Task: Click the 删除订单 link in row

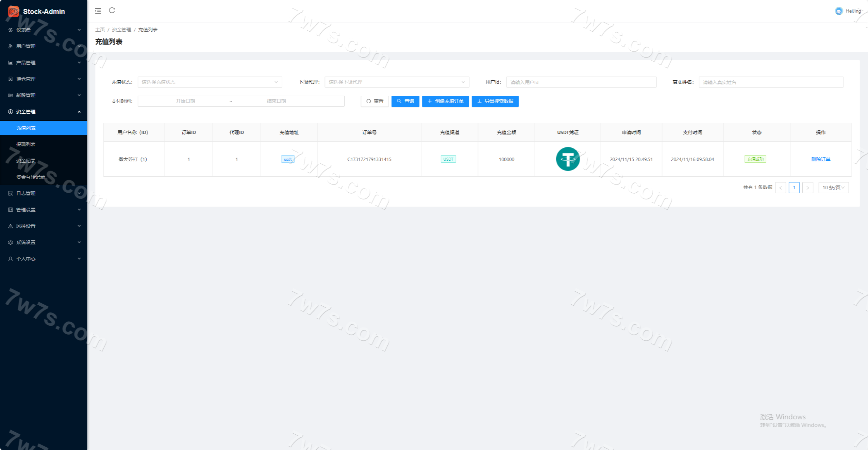Action: tap(820, 159)
